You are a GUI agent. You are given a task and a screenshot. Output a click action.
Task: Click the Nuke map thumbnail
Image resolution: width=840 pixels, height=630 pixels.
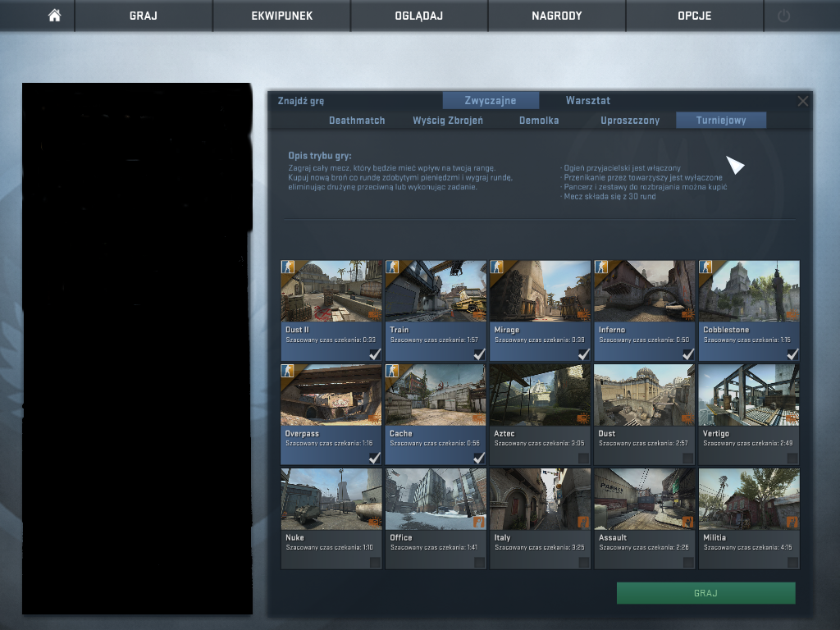click(331, 499)
